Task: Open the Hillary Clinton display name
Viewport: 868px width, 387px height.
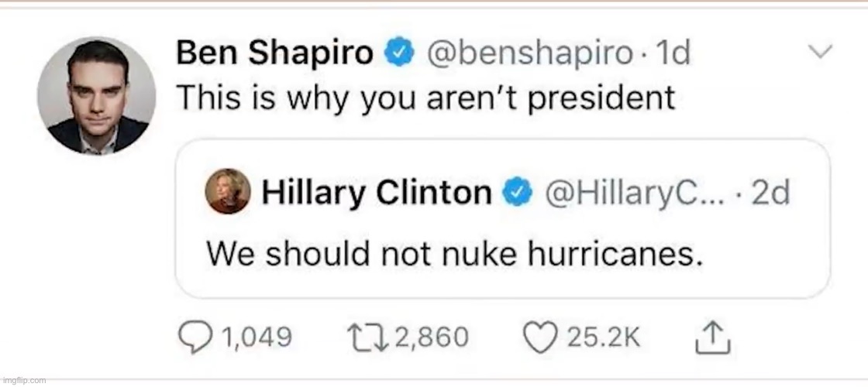Action: (377, 193)
